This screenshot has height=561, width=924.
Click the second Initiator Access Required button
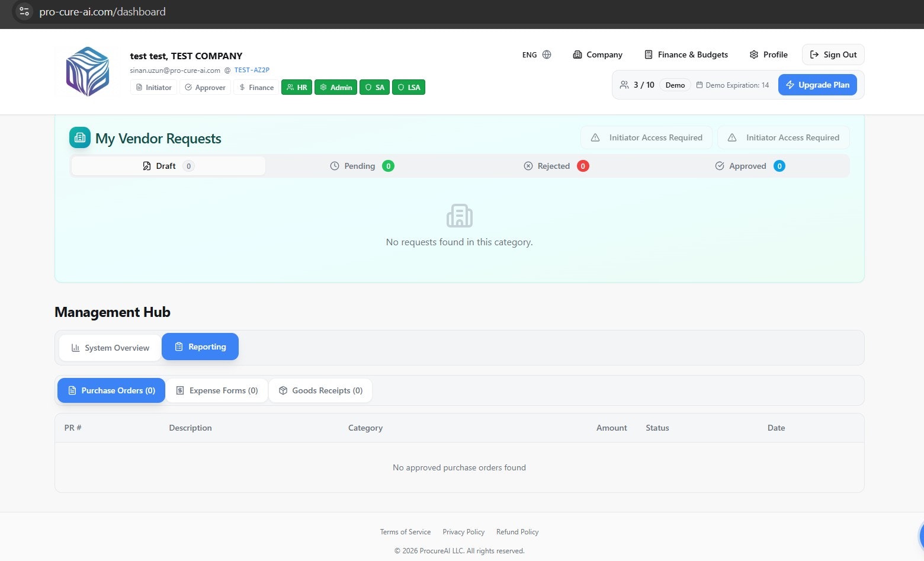784,137
